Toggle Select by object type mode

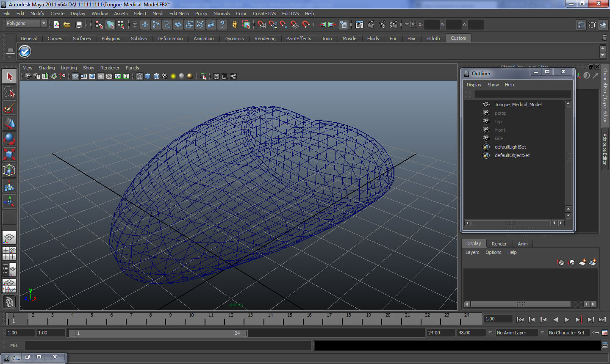(110, 25)
